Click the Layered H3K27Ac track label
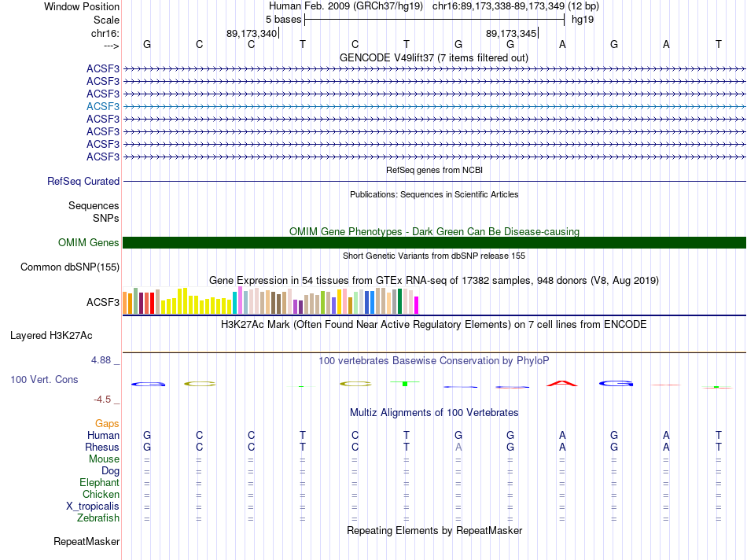 51,336
